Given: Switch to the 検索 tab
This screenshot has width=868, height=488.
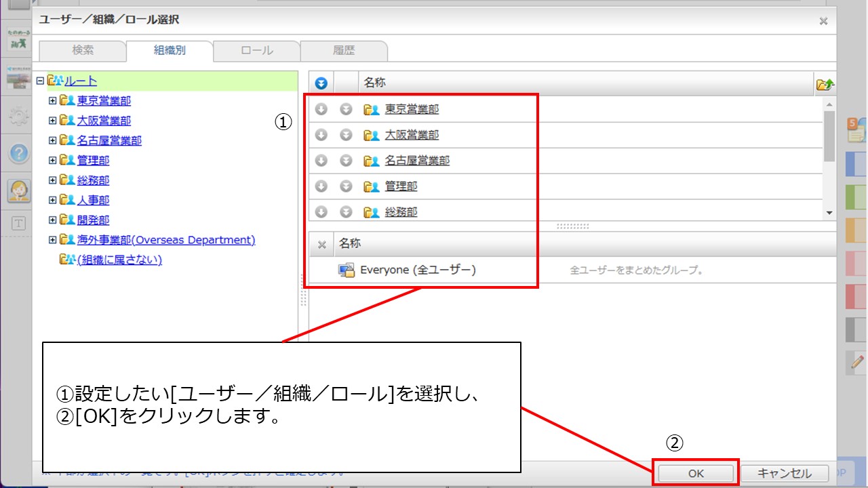Looking at the screenshot, I should 83,51.
